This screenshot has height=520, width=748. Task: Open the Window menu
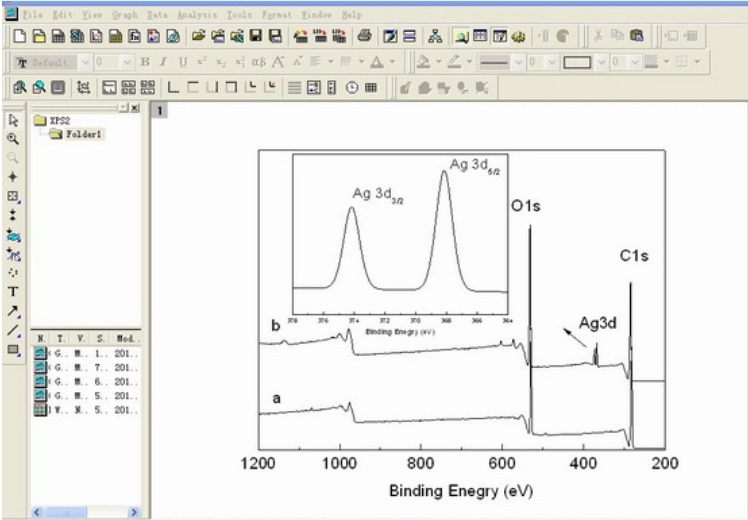316,15
